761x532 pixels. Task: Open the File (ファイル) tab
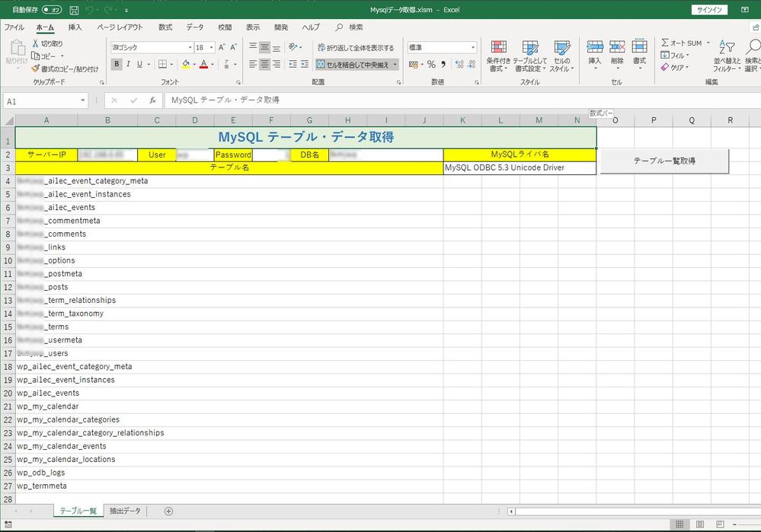coord(14,27)
